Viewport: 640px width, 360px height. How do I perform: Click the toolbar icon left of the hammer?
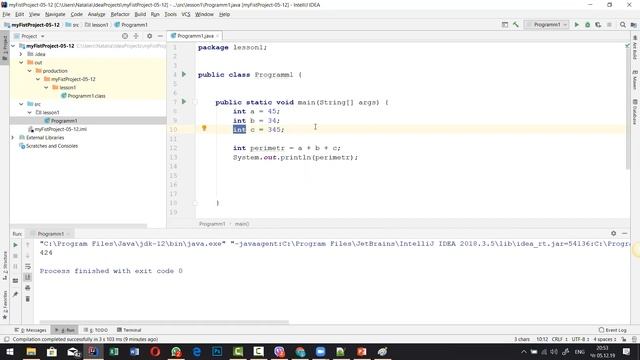[x=505, y=24]
